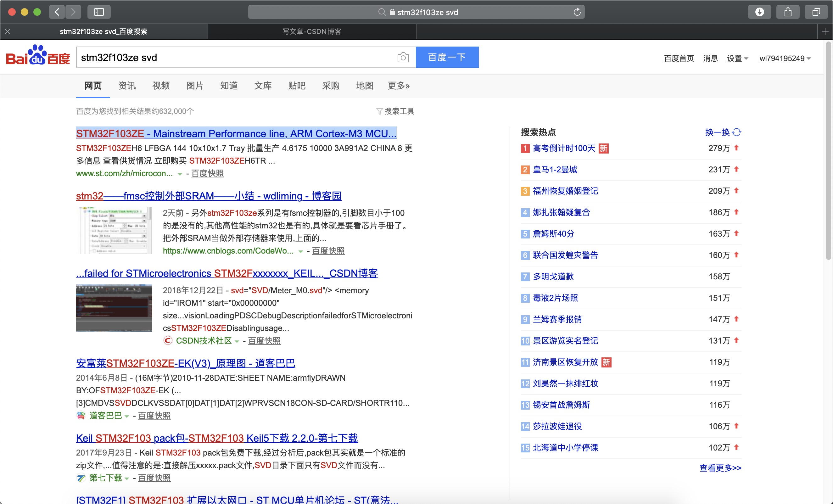Open hot topic 毒液2片场照
This screenshot has height=504, width=833.
pos(555,298)
